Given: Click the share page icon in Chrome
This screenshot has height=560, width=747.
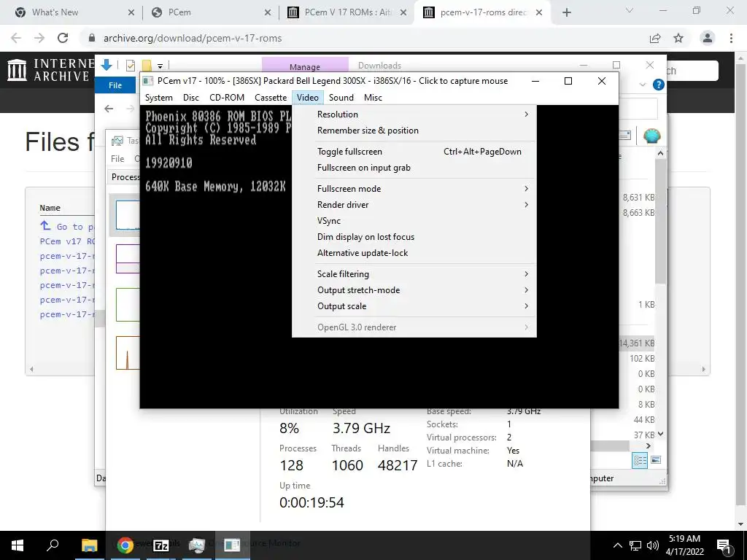Looking at the screenshot, I should [655, 38].
